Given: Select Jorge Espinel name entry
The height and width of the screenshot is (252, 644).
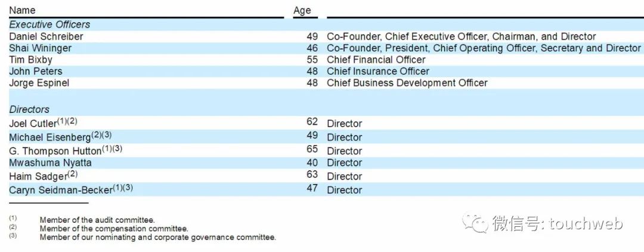Looking at the screenshot, I should pos(39,82).
